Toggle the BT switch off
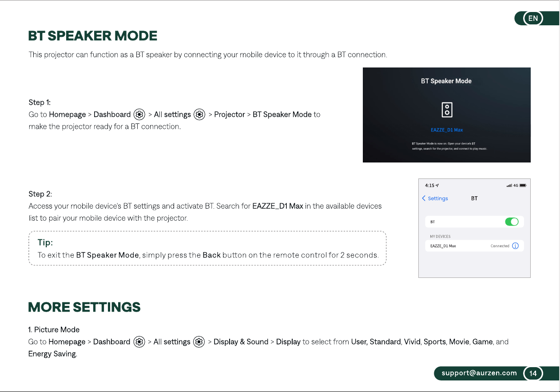The image size is (560, 392). point(512,222)
